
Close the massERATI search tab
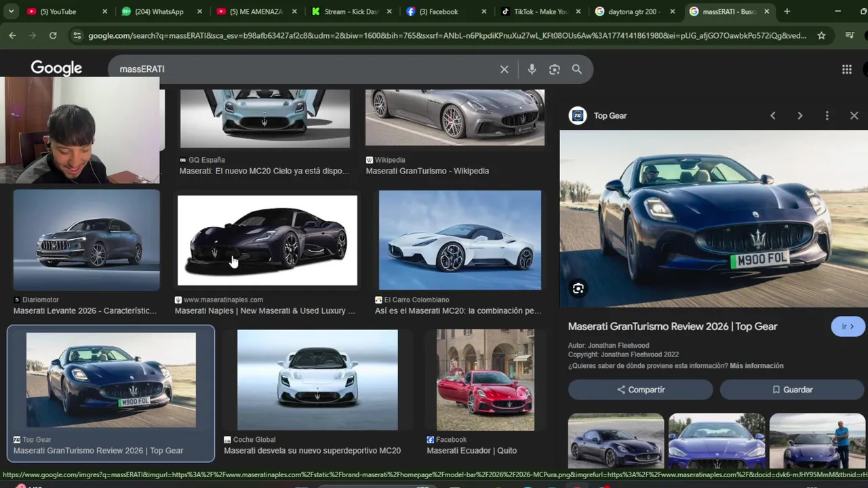[x=766, y=12]
